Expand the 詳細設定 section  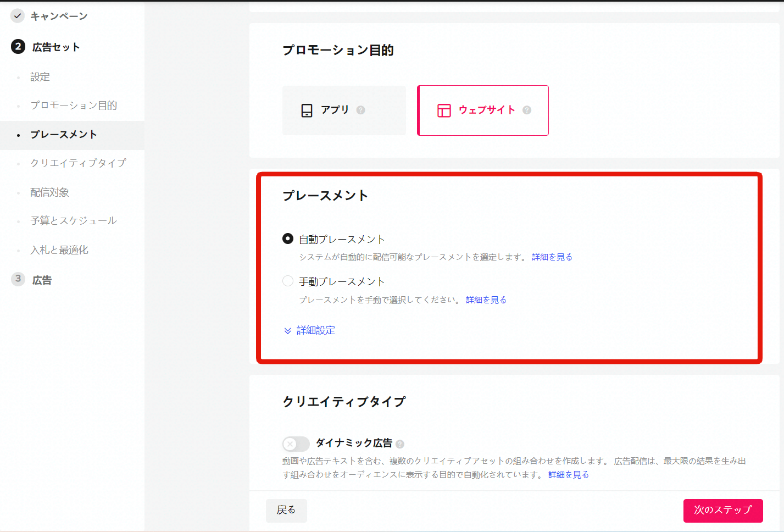(x=309, y=330)
